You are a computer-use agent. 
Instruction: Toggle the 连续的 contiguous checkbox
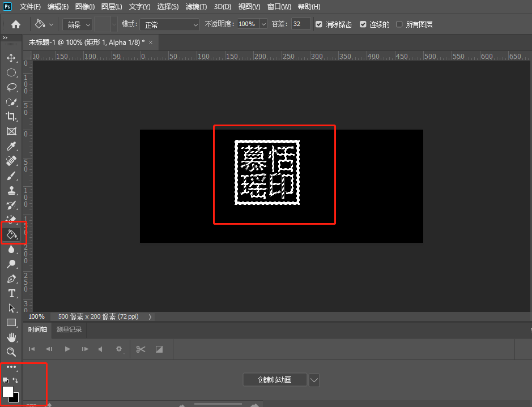pyautogui.click(x=363, y=24)
